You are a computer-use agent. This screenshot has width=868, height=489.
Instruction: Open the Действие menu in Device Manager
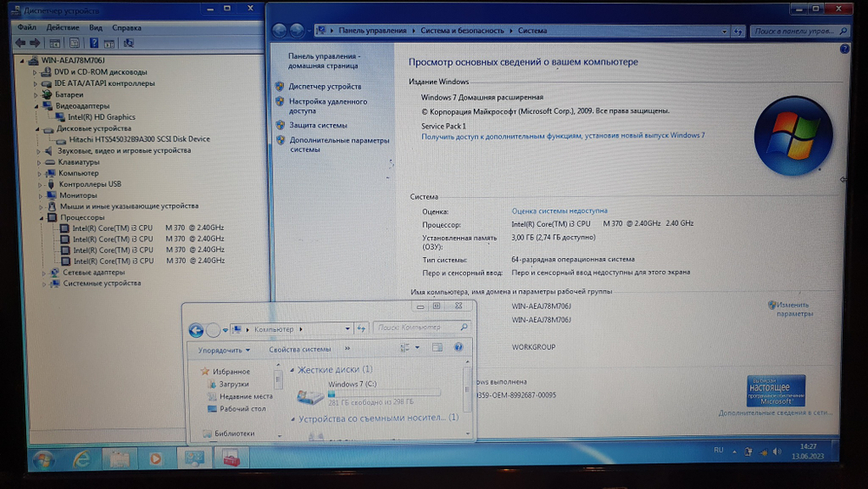click(x=62, y=27)
